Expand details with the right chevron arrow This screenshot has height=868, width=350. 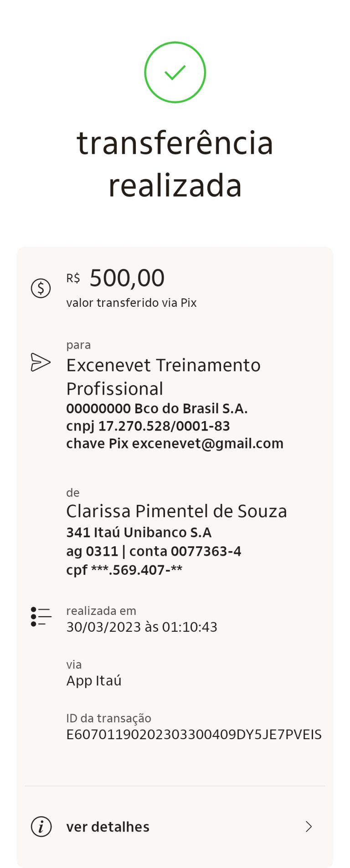309,827
